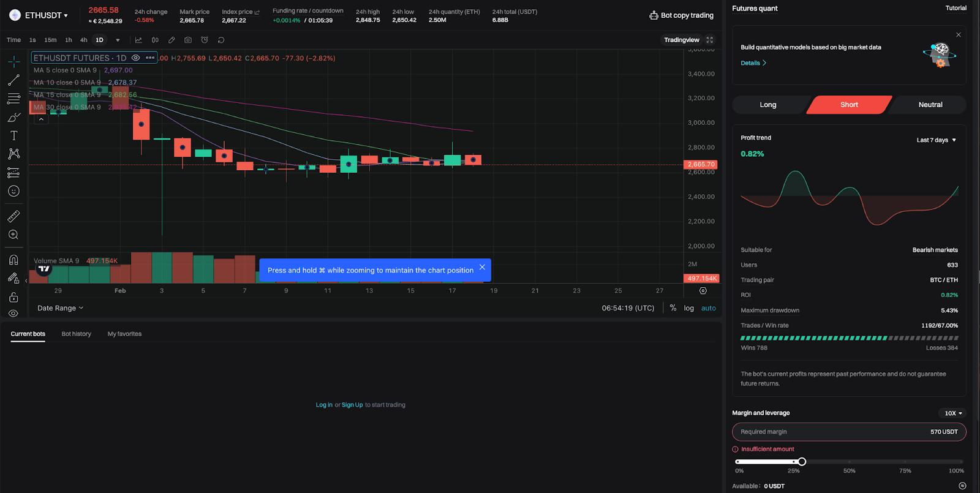
Task: Click the TradingView logo on chart
Action: point(43,268)
